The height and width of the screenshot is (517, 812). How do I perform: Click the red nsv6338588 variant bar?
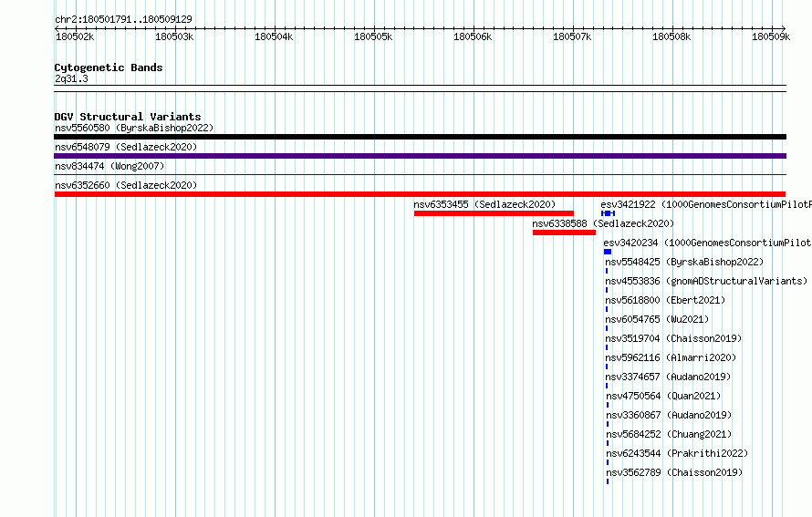tap(564, 233)
